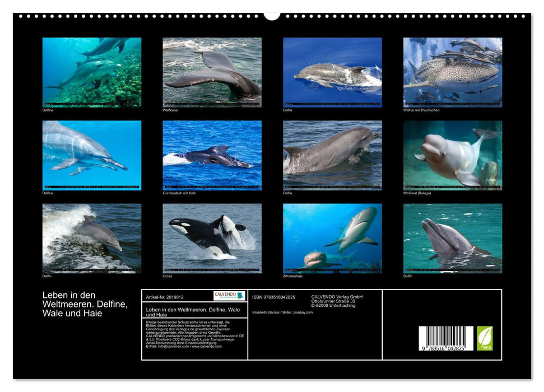Click the Artikel-Nr. 2018912 entry
Viewport: 544px width, 392px height.
[x=164, y=298]
